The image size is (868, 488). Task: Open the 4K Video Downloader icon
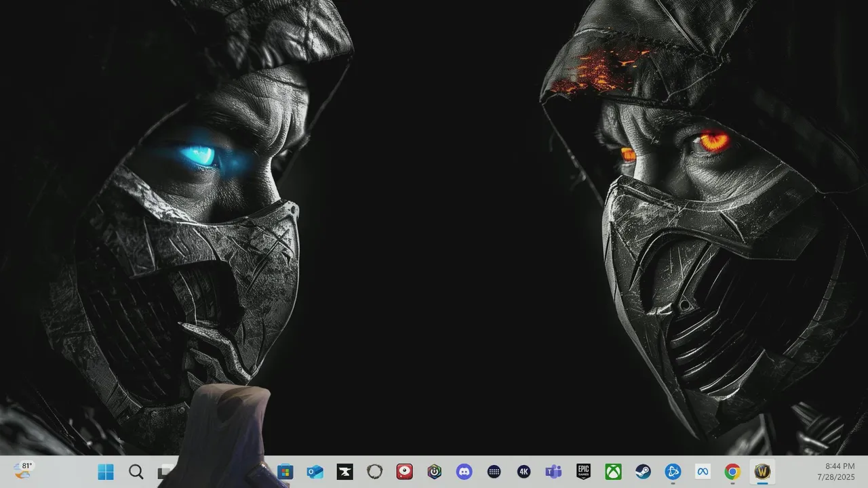pos(524,472)
